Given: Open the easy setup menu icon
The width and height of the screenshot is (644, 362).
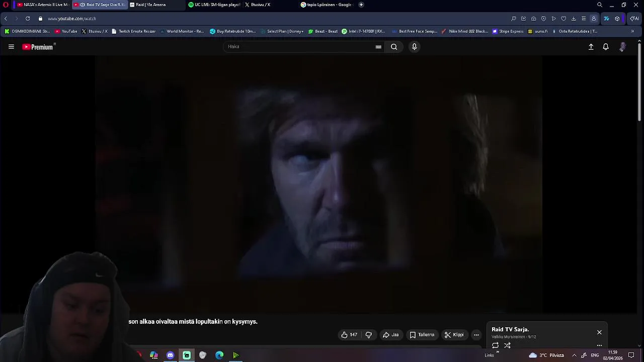Looking at the screenshot, I should [584, 19].
